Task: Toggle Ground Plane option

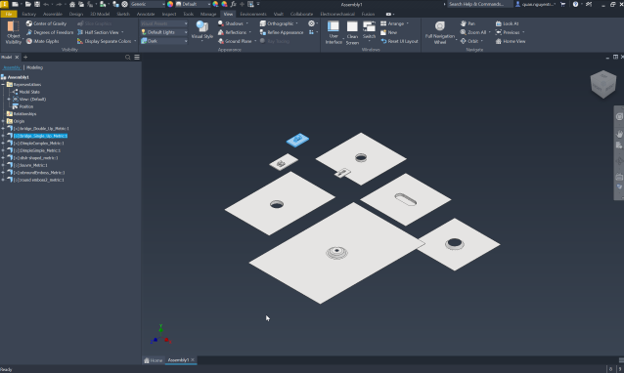Action: pyautogui.click(x=234, y=41)
